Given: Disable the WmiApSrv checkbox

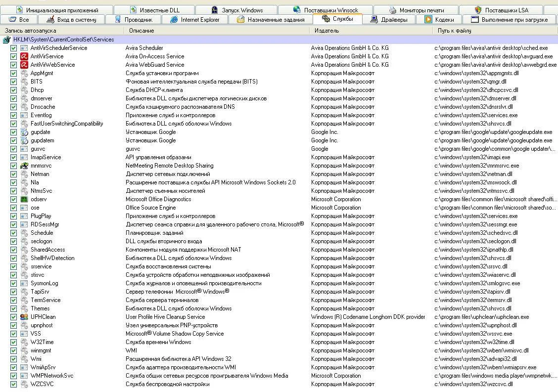Looking at the screenshot, I should [13, 367].
